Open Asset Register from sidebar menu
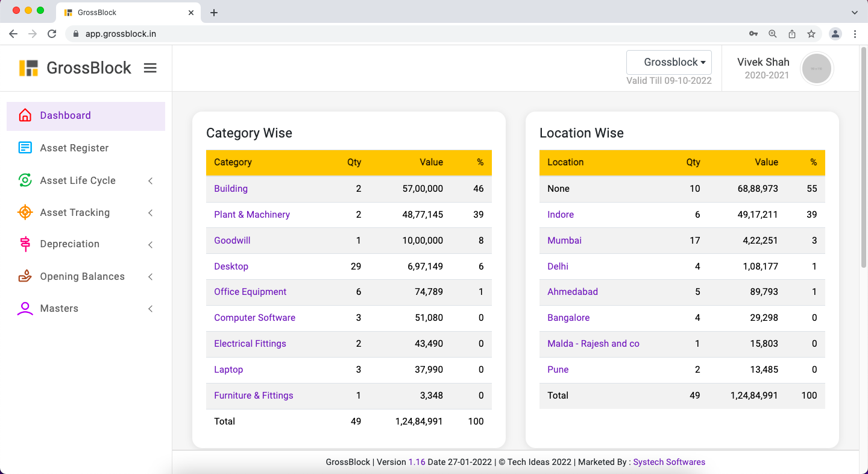868x474 pixels. [x=74, y=148]
